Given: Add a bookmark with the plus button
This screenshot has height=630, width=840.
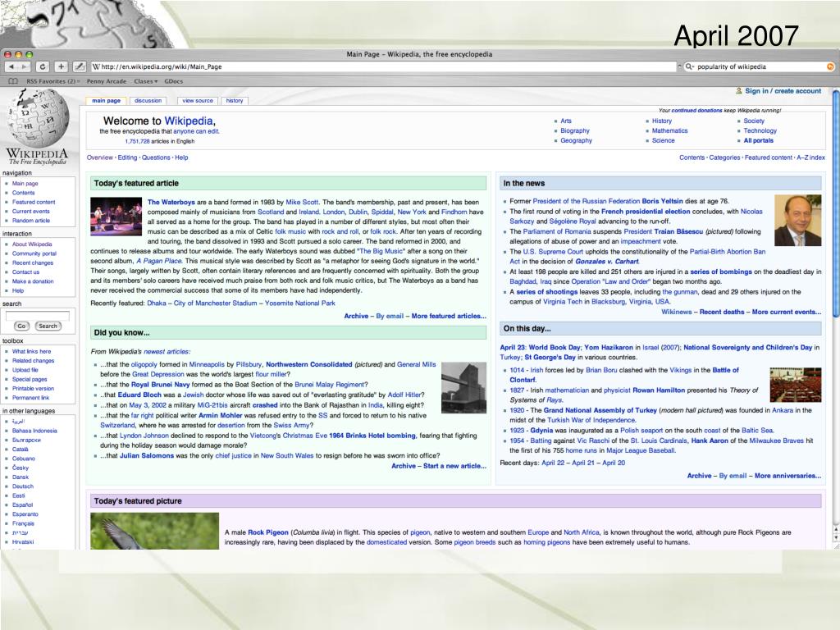Looking at the screenshot, I should coord(61,66).
